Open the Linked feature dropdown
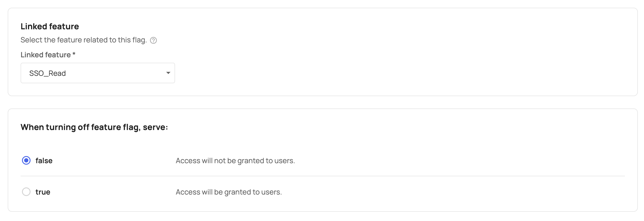 coord(98,73)
